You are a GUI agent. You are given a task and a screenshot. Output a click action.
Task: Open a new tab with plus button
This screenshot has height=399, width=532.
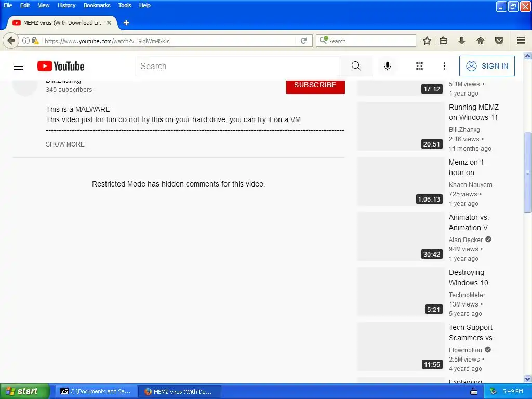[126, 23]
